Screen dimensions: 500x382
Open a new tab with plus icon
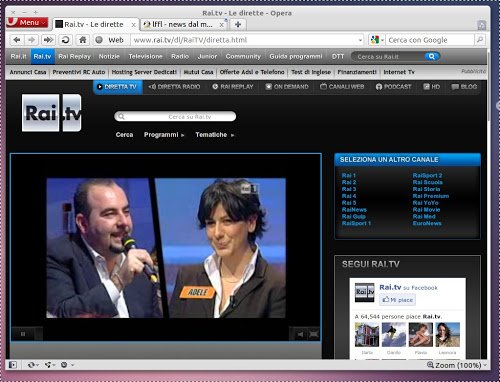238,24
